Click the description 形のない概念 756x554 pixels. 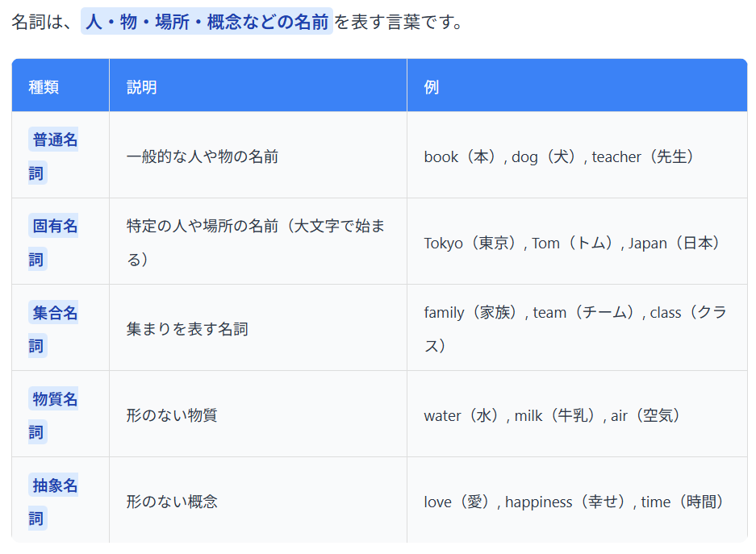pyautogui.click(x=172, y=502)
